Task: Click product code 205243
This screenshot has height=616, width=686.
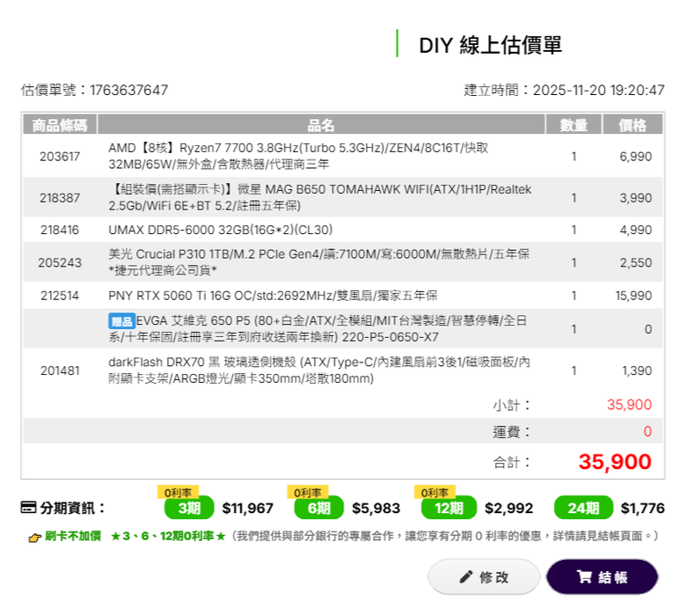Action: click(60, 263)
